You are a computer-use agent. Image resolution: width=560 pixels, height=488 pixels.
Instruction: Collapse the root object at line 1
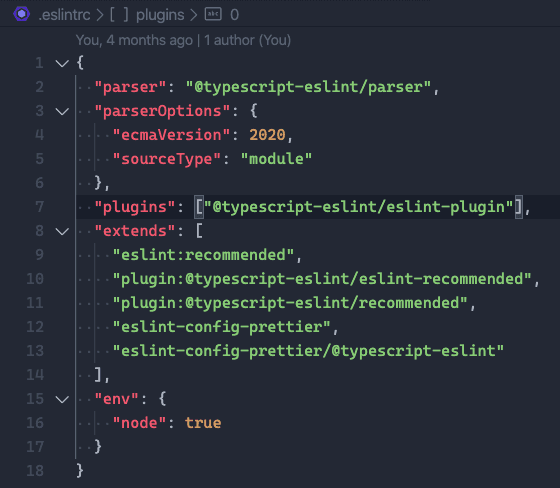tap(62, 64)
